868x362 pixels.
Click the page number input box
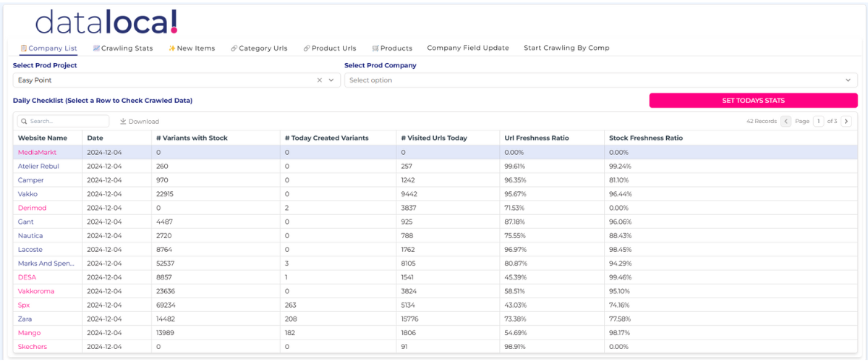[x=818, y=122]
